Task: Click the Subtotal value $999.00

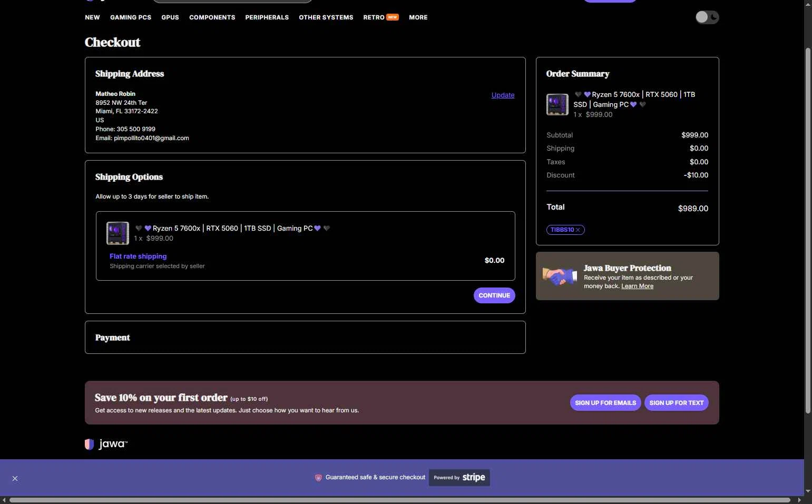Action: 694,135
